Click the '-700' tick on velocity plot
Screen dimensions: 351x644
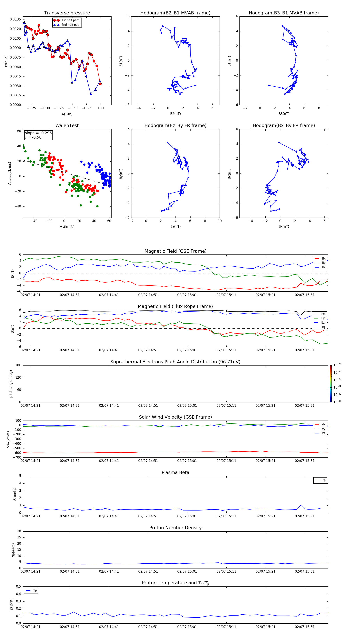click(x=17, y=457)
